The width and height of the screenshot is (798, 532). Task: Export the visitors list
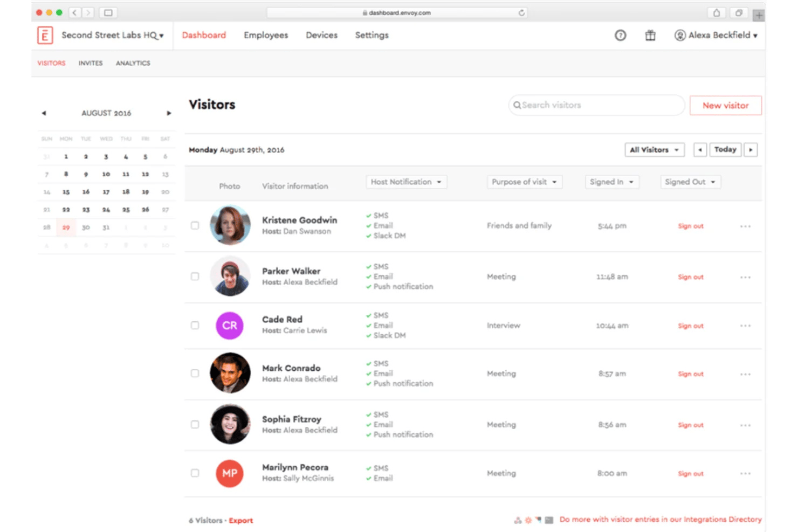[x=240, y=521]
